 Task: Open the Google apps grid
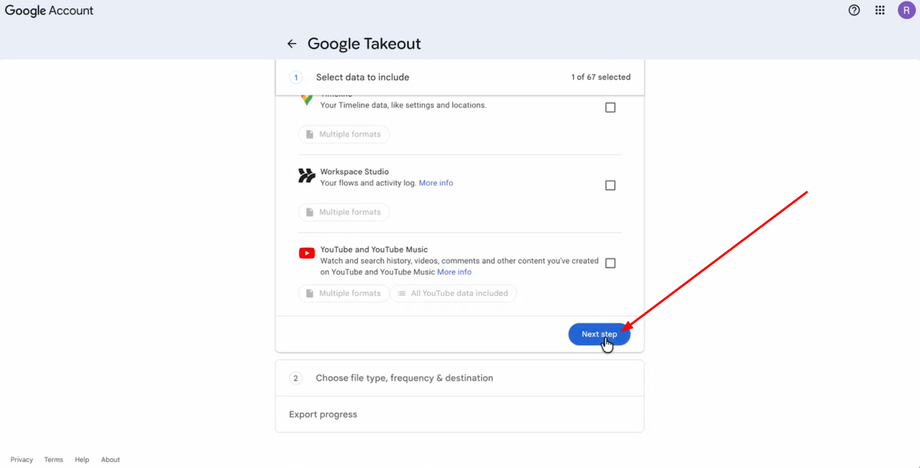pos(880,11)
